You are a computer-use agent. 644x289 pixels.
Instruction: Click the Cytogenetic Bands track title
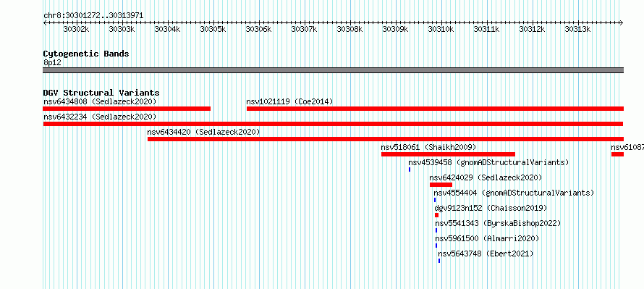(86, 54)
